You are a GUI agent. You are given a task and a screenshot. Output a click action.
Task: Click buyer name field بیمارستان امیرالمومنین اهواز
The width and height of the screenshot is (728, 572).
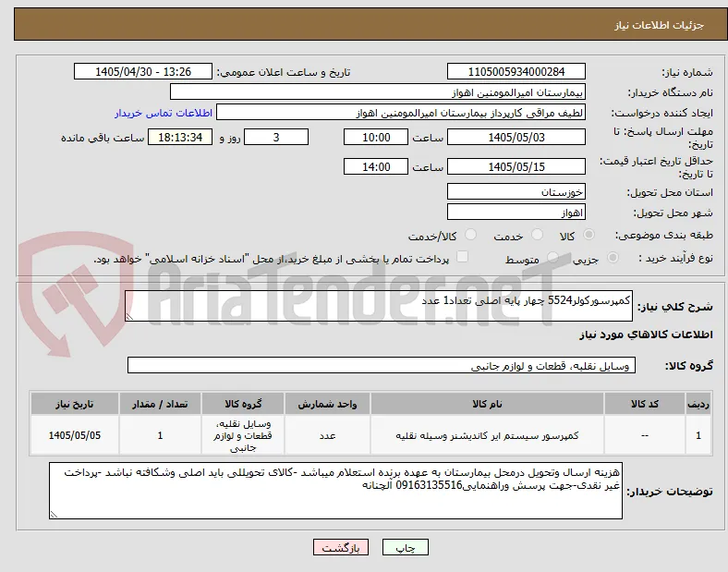tap(378, 91)
